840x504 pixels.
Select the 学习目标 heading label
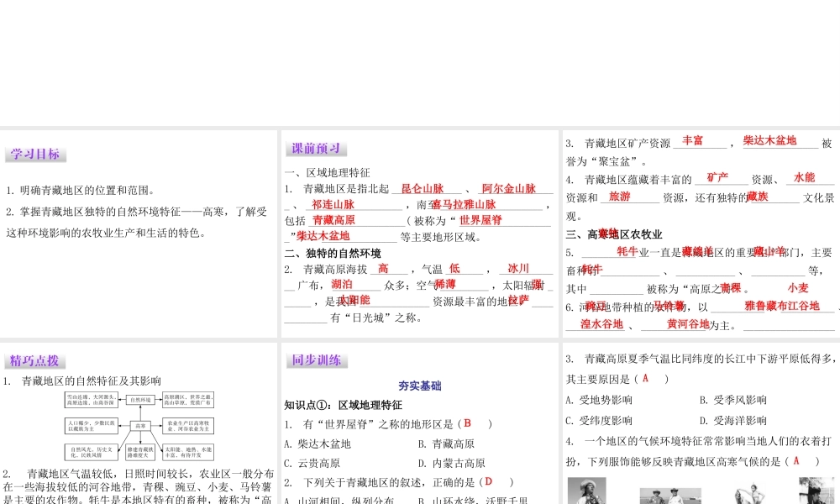[35, 155]
